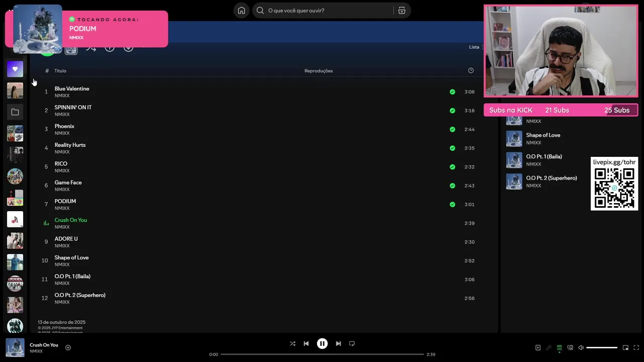Click the smart shuffle icon under album header
The height and width of the screenshot is (362, 644).
coord(91,48)
